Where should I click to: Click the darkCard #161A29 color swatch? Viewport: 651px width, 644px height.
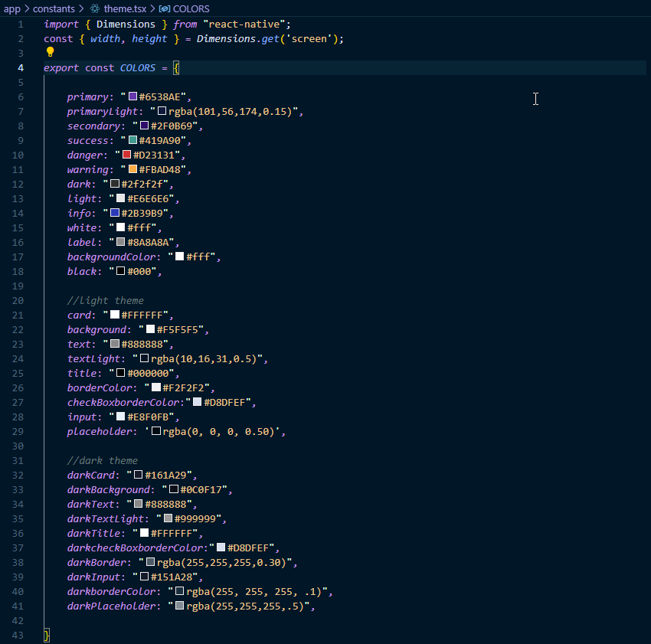click(x=139, y=476)
